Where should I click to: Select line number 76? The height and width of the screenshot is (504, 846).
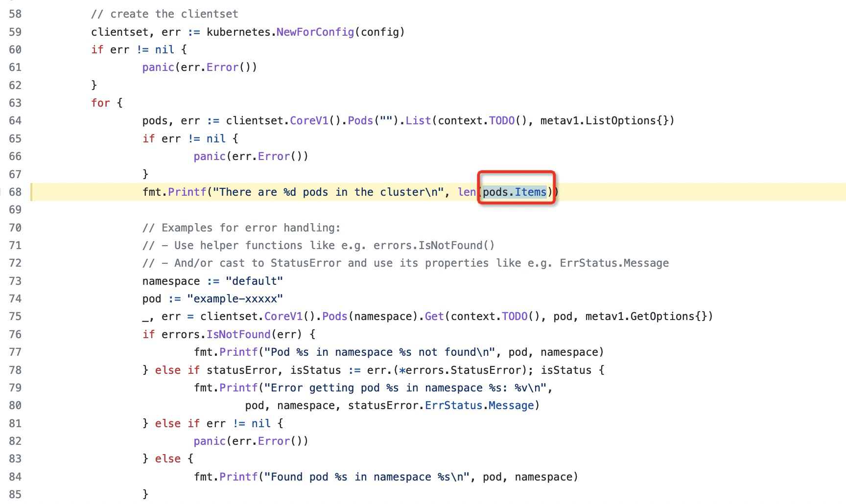tap(15, 334)
